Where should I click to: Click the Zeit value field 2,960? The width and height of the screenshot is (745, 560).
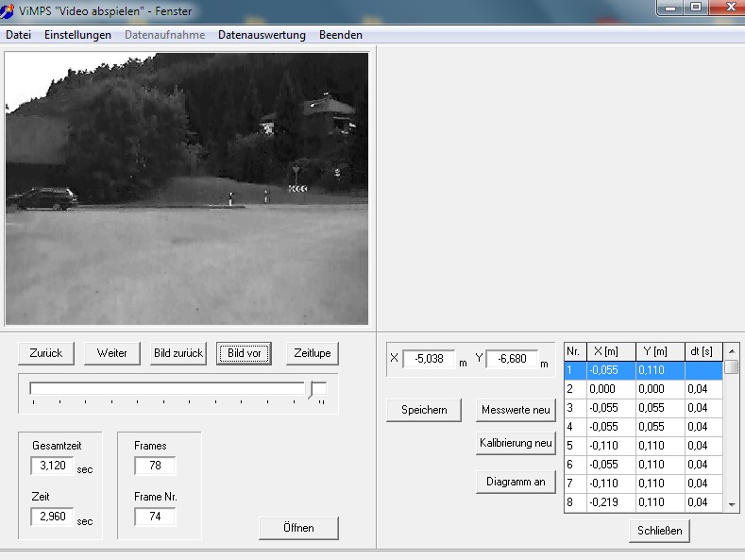[x=52, y=517]
